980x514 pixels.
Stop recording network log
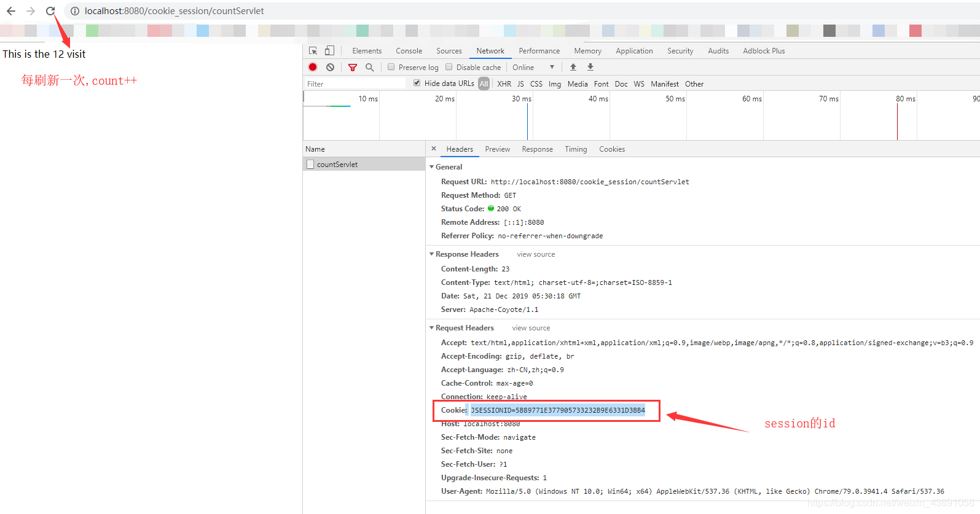[x=313, y=67]
